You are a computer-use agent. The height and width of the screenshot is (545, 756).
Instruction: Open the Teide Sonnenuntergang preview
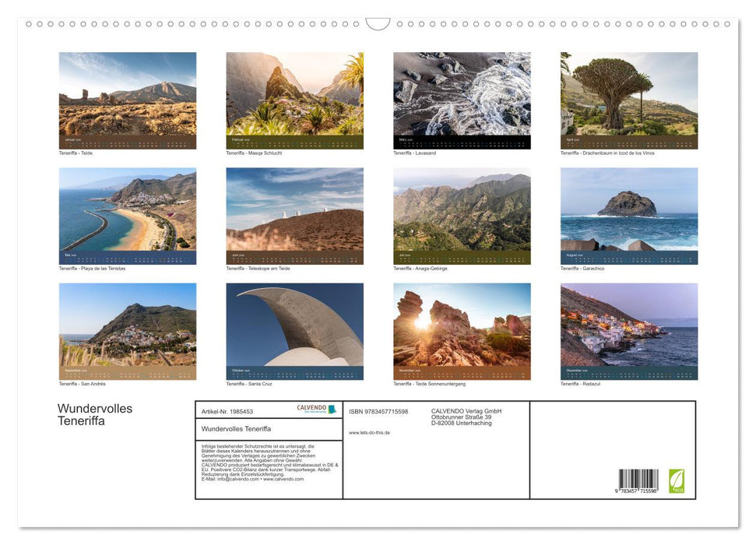(461, 331)
